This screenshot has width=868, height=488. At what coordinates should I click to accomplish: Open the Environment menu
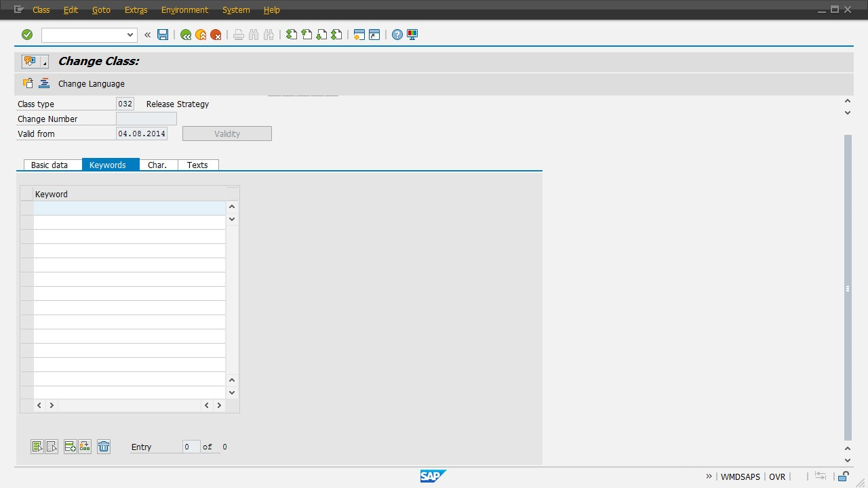coord(184,10)
